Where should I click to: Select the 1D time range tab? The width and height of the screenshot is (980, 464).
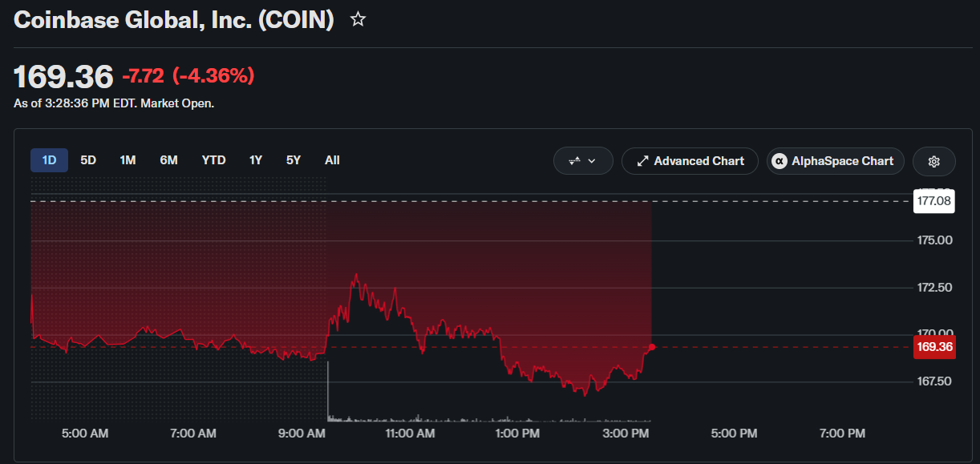coord(49,160)
